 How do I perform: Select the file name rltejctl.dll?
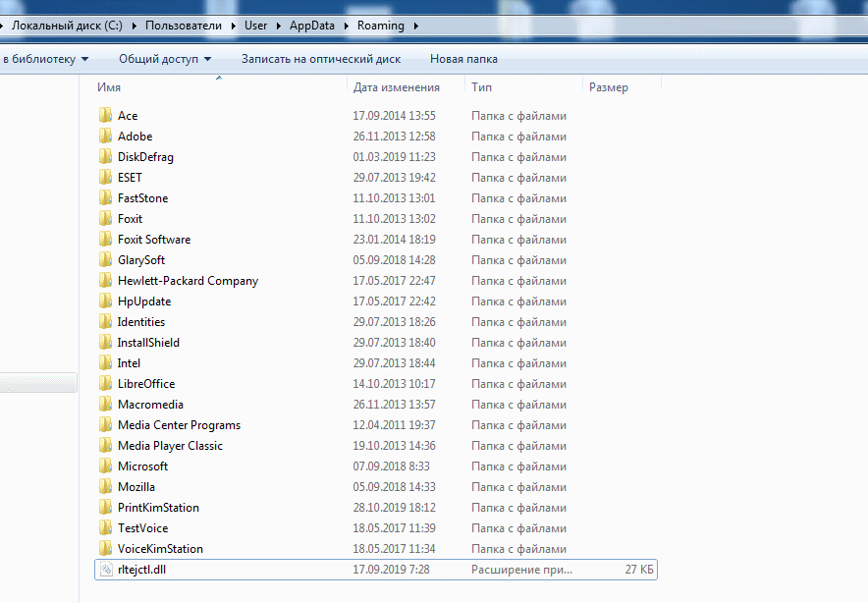coord(141,570)
